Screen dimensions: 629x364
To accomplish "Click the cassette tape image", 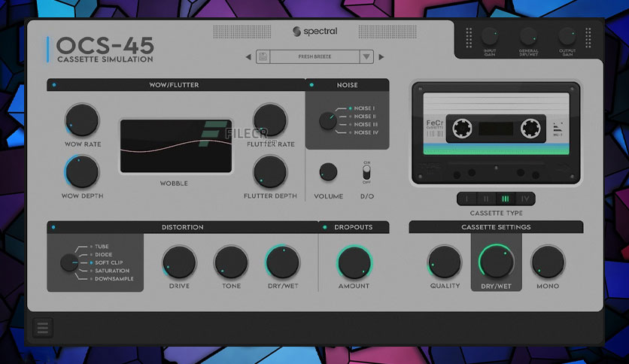I will click(x=497, y=133).
